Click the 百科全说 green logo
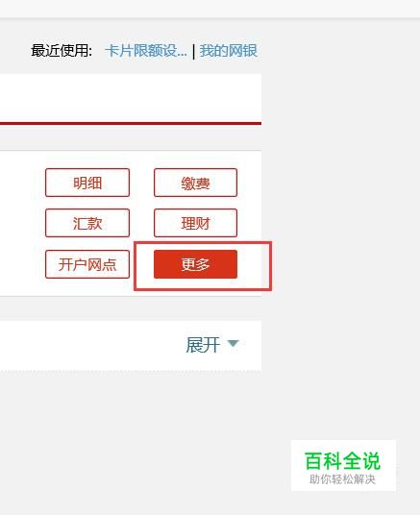 [342, 460]
